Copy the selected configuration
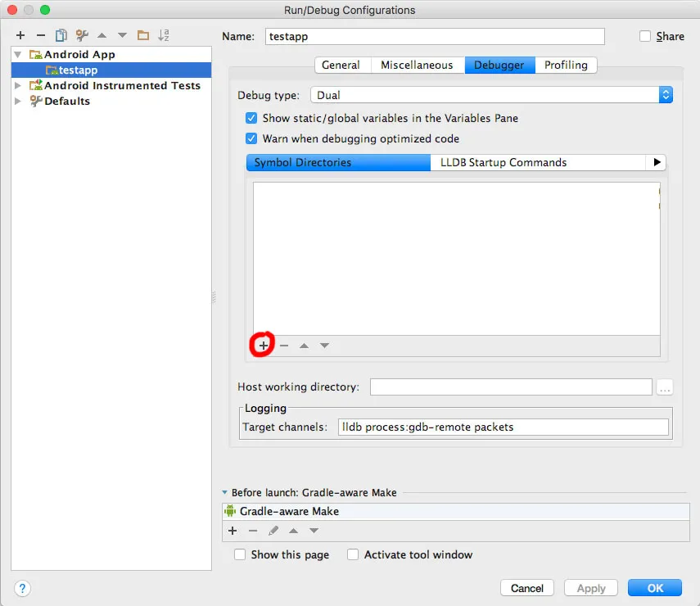Image resolution: width=700 pixels, height=606 pixels. [x=61, y=35]
